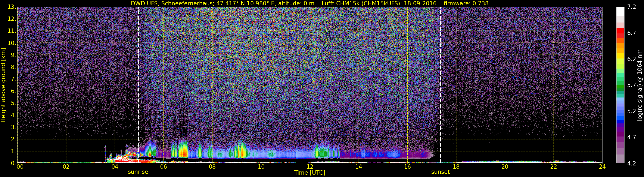The image size is (644, 177).
Task: Click the height axis tick '7.'
Action: tap(13, 79)
